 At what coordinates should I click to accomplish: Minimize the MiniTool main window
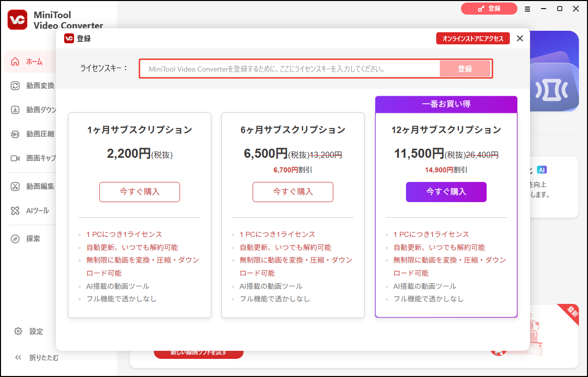click(544, 9)
